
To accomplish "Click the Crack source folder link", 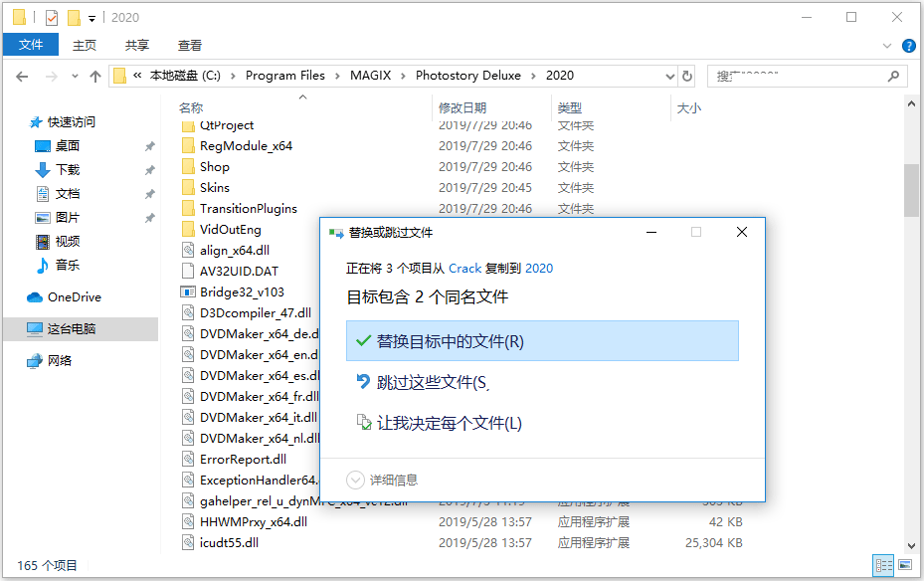I will point(464,268).
